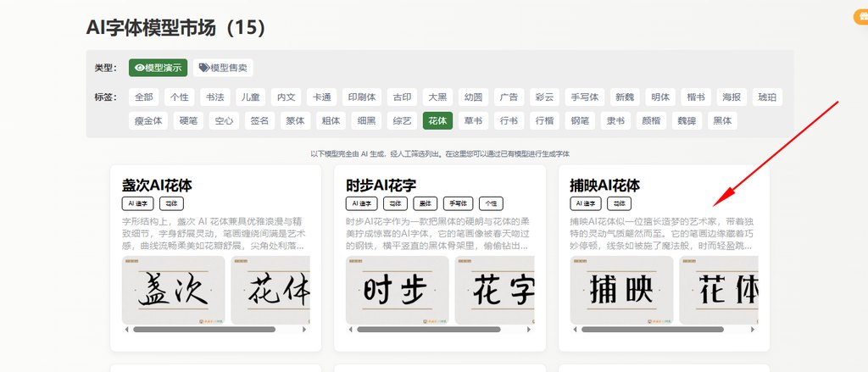Show fonts tagged 细黑
This screenshot has height=372, width=868.
(366, 120)
